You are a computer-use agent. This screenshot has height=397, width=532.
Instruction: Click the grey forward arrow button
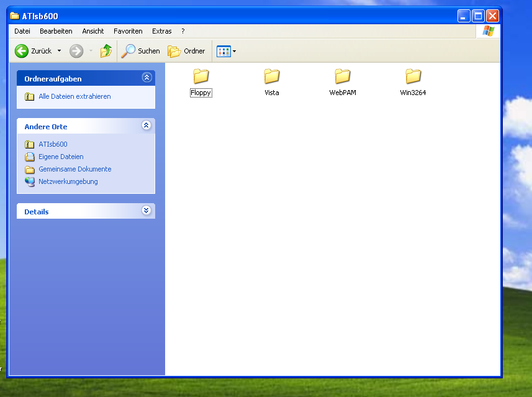[76, 52]
